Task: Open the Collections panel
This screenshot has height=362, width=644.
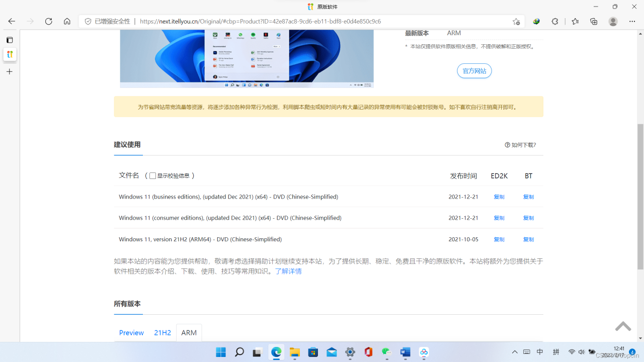Action: pos(594,22)
